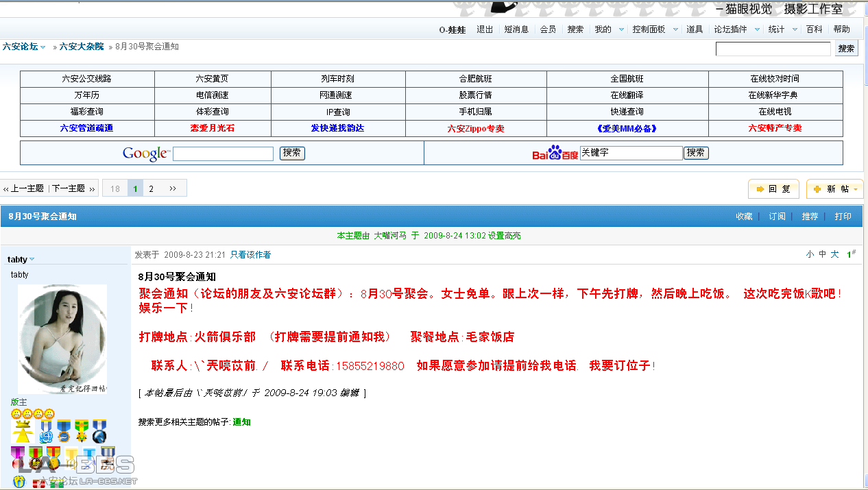
Task: Click the Google logo
Action: [145, 154]
